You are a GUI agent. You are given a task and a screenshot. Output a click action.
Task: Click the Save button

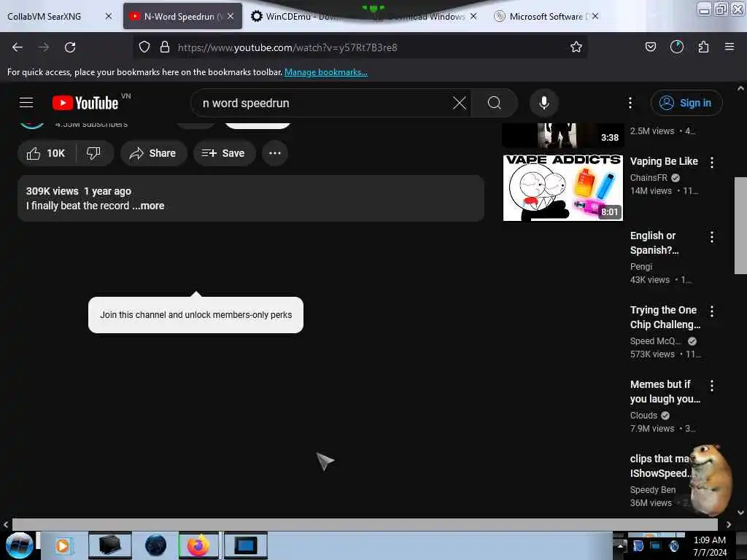(224, 153)
